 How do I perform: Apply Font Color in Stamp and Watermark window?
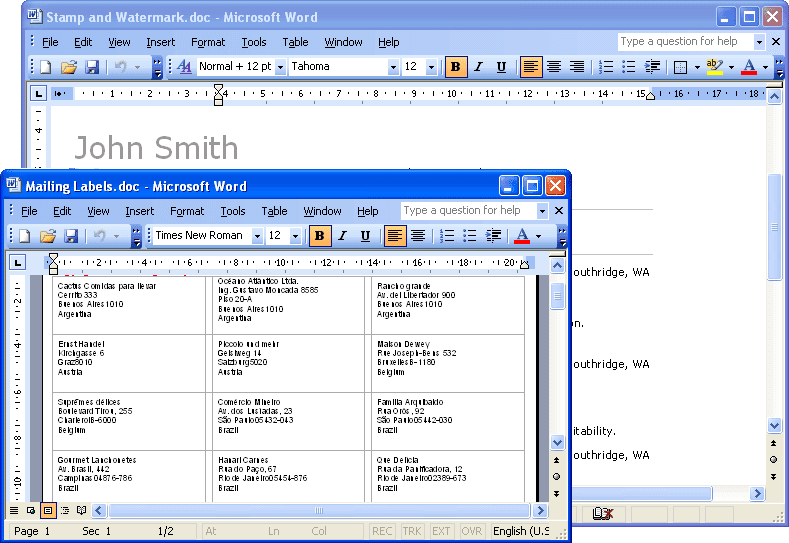click(x=749, y=67)
